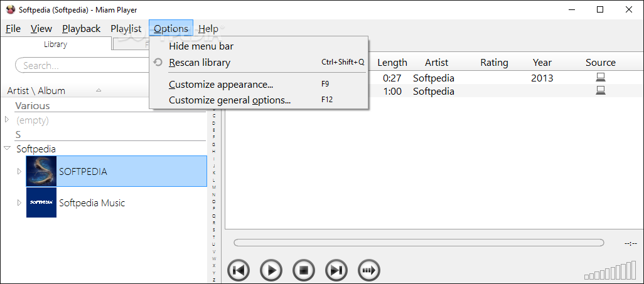Click the Softpedia Music album cover thumbnail
This screenshot has width=644, height=284.
41,202
